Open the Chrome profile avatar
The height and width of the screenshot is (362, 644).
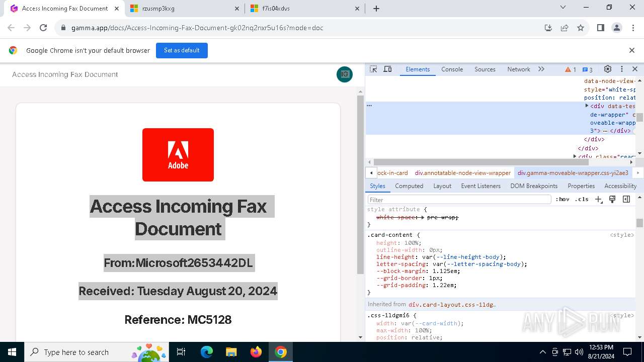617,28
